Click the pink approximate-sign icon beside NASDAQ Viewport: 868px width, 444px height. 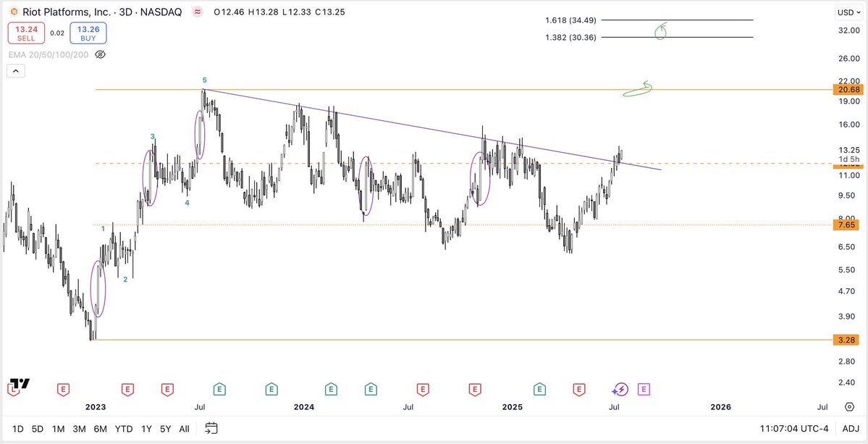(196, 12)
